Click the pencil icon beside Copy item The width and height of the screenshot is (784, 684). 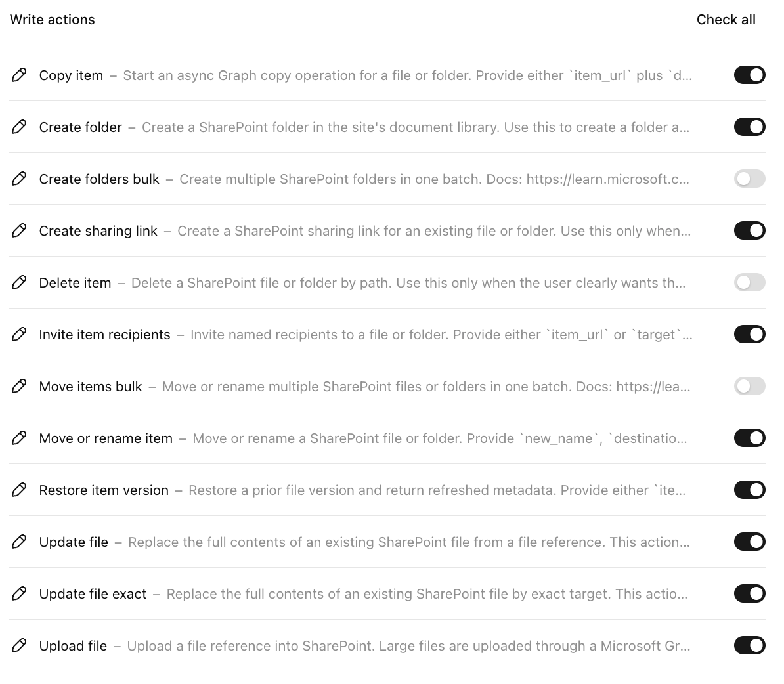pos(19,75)
